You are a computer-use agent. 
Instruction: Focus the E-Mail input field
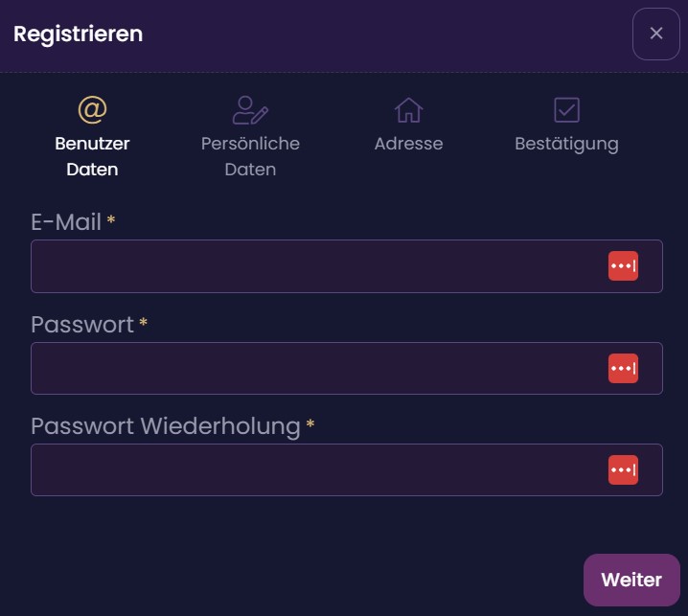(347, 266)
